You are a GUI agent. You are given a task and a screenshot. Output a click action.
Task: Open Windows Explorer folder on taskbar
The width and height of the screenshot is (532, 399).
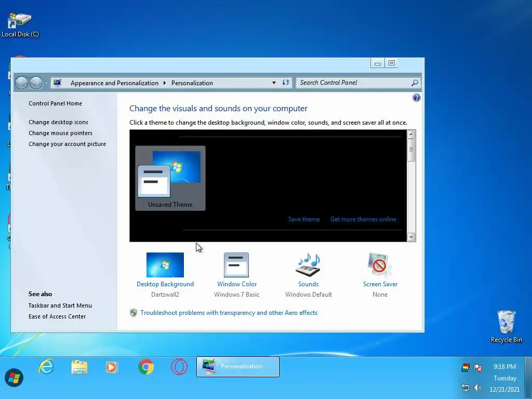click(79, 367)
